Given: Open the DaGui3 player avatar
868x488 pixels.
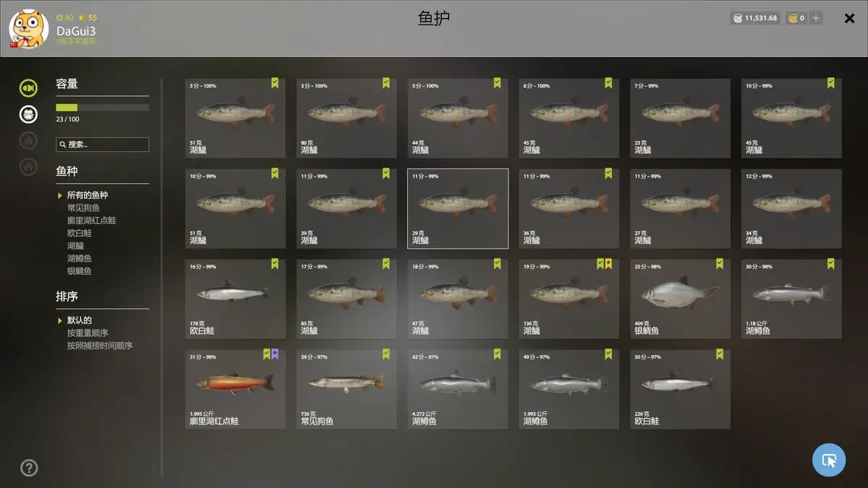Looking at the screenshot, I should [x=29, y=29].
